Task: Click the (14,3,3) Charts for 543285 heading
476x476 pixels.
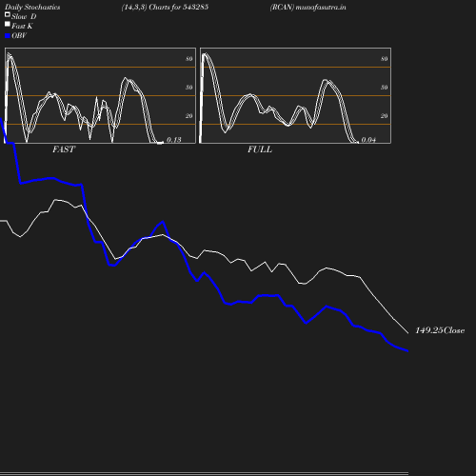Action: click(x=165, y=8)
